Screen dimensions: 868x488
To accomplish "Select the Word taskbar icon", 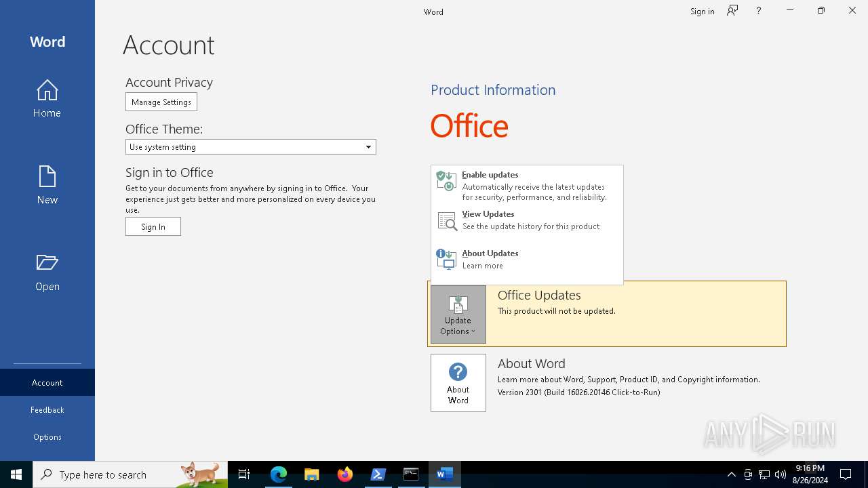I will (445, 474).
